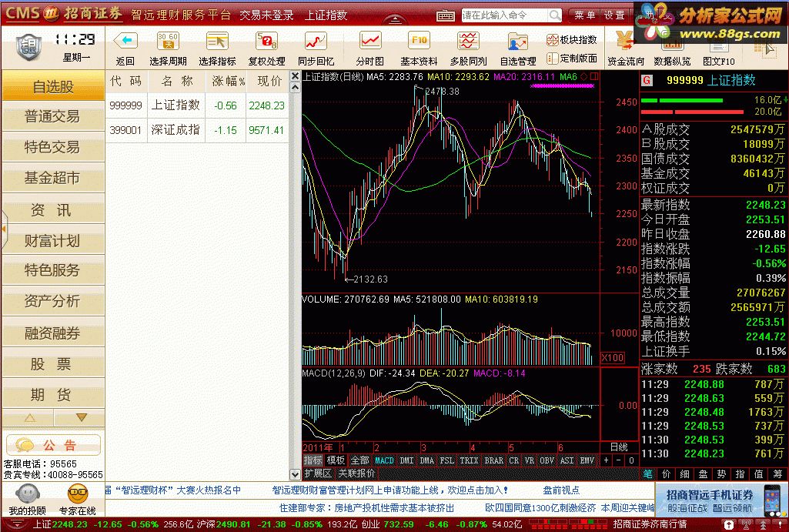The width and height of the screenshot is (789, 532).
Task: Select the 筹 tab in quote panel
Action: point(777,473)
